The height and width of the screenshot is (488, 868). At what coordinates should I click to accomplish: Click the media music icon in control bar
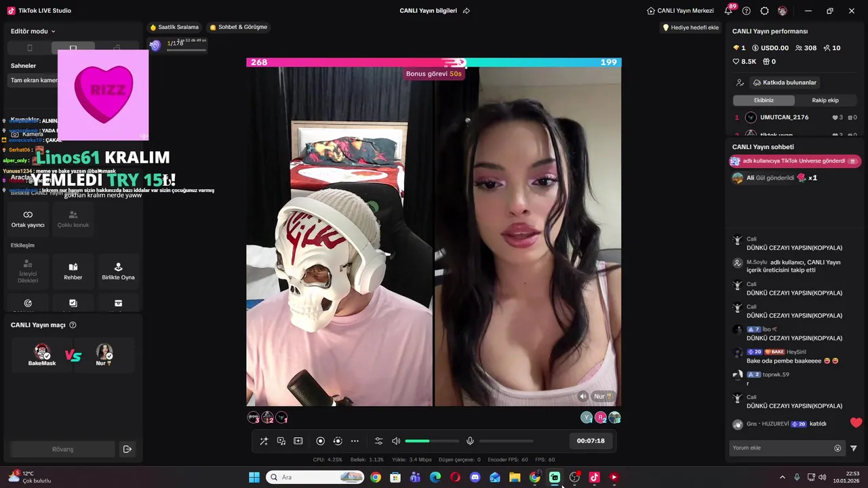[x=281, y=441]
